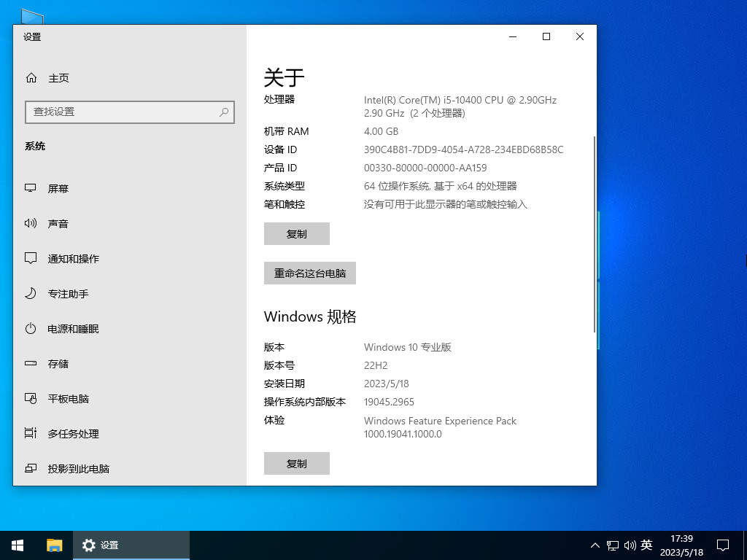Image resolution: width=747 pixels, height=560 pixels.
Task: Click Copy under Windows specifications
Action: coord(296,463)
